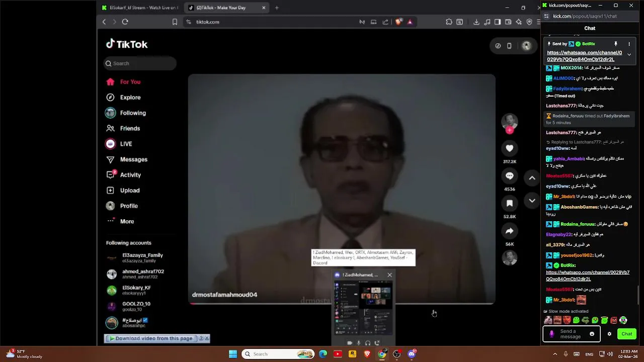The image size is (644, 362).
Task: Open Windows Start menu
Action: pos(233,354)
